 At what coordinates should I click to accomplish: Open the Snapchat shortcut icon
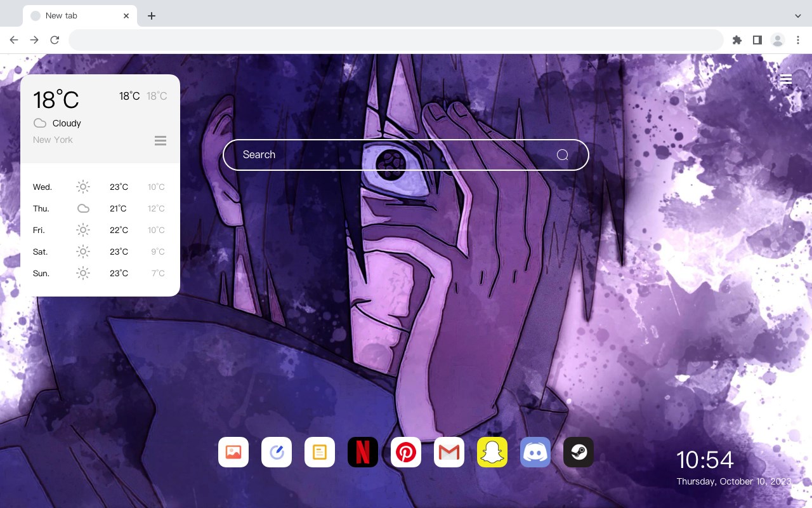click(492, 452)
